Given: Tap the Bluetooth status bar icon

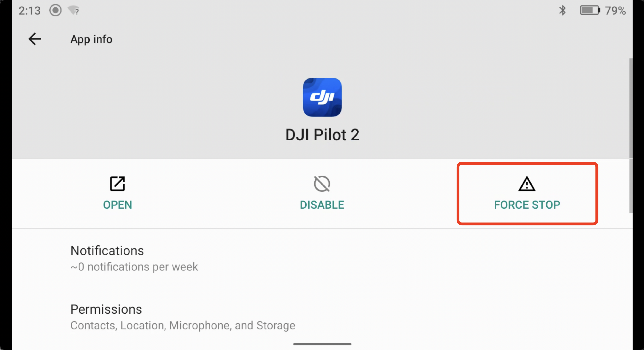Looking at the screenshot, I should pyautogui.click(x=562, y=10).
